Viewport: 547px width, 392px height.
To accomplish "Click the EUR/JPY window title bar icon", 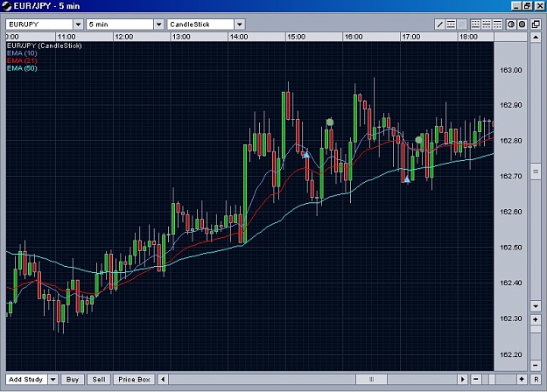I will click(x=7, y=6).
